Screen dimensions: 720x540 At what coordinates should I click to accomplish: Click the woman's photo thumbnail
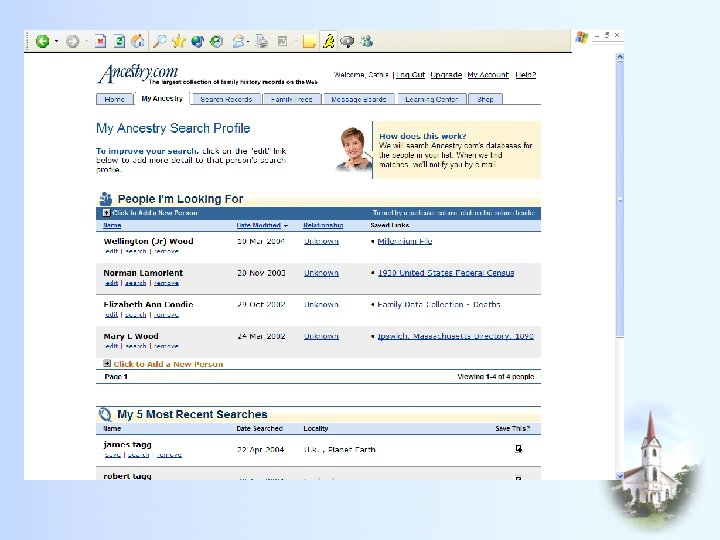coord(354,149)
